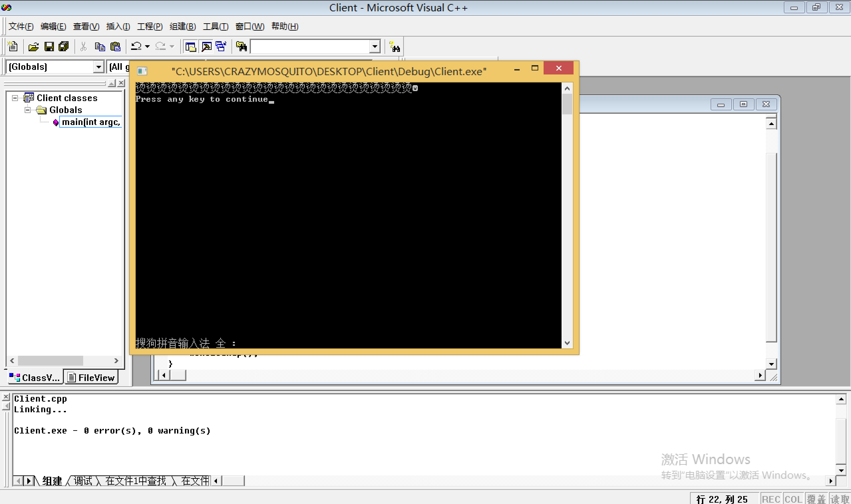Screen dimensions: 851x504
Task: Click the find text combo input field
Action: click(x=310, y=47)
